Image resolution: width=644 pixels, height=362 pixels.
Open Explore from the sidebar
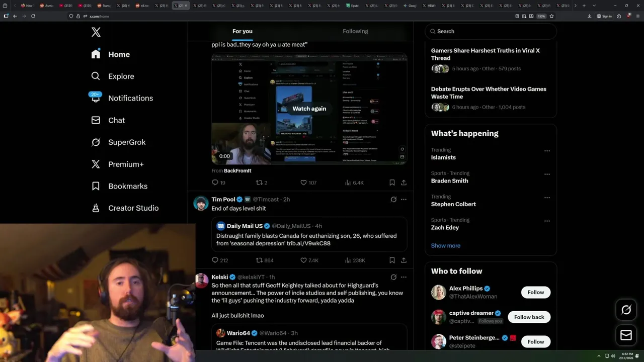click(x=113, y=76)
